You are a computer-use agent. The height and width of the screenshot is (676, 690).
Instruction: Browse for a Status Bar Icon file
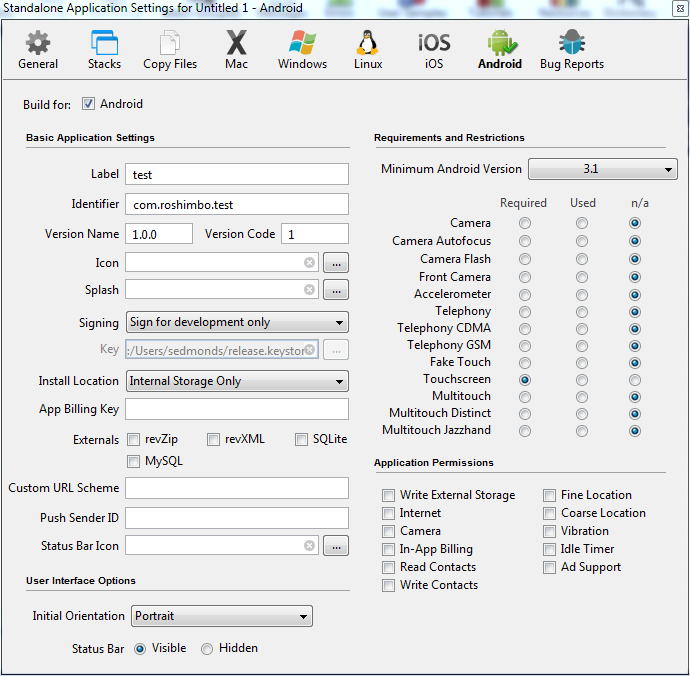336,546
